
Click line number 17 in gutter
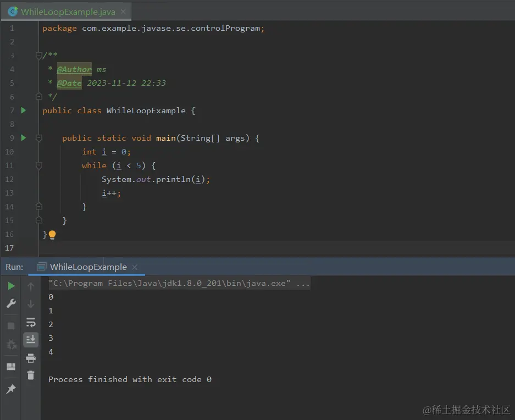pyautogui.click(x=9, y=248)
